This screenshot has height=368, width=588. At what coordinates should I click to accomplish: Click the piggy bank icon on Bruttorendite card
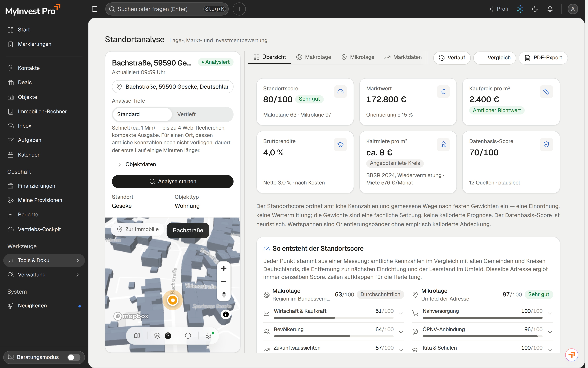pyautogui.click(x=340, y=144)
